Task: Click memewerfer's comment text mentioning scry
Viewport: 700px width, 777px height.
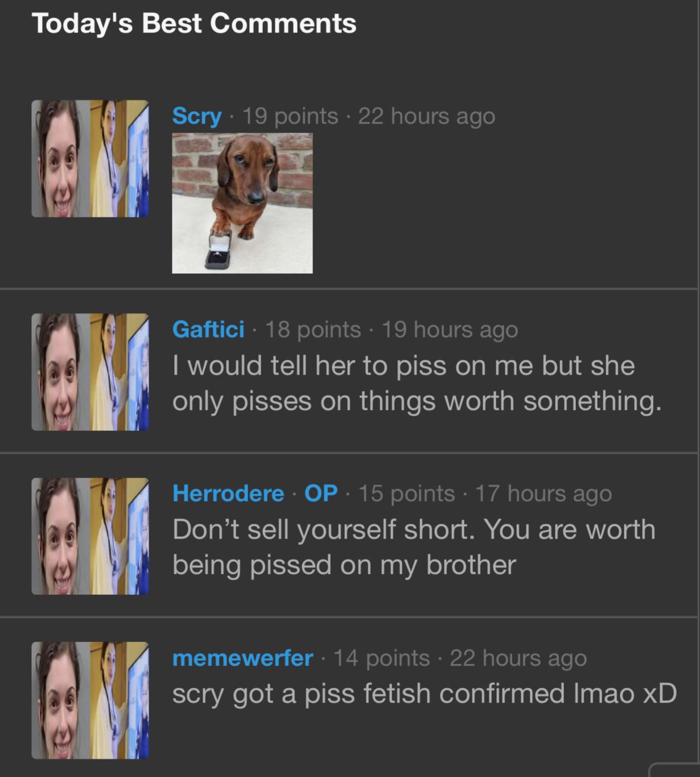Action: click(425, 693)
